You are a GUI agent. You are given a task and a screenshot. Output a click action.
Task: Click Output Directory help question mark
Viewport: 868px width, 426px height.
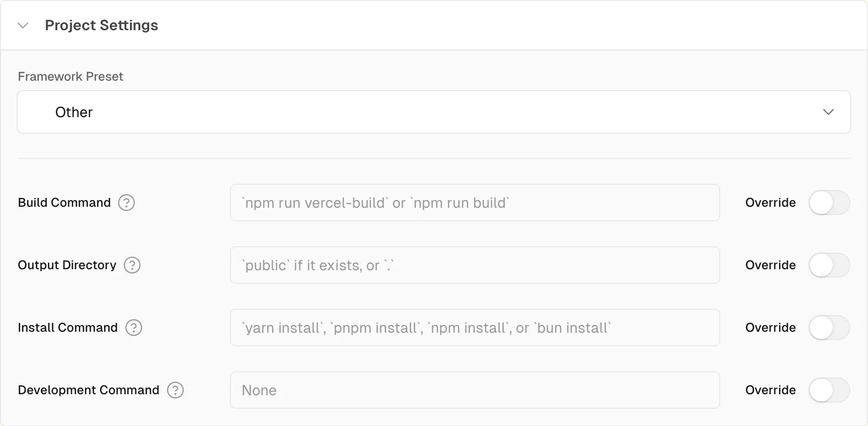[132, 265]
